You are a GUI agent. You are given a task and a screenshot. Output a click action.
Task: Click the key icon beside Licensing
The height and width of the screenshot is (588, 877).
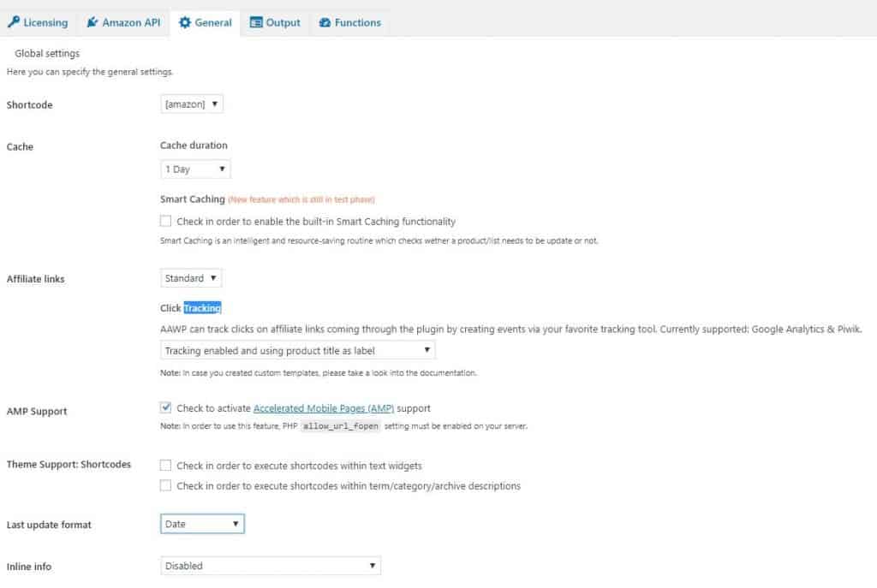[x=14, y=21]
